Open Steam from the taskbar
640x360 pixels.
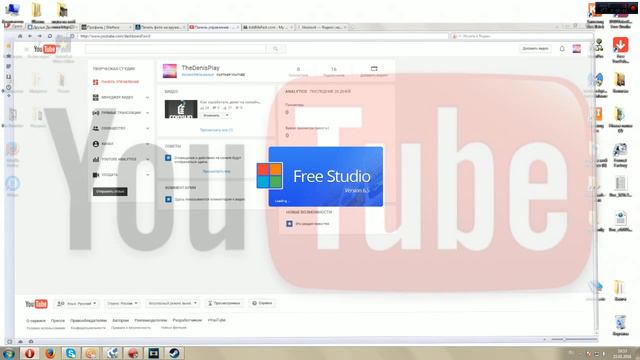pyautogui.click(x=174, y=353)
